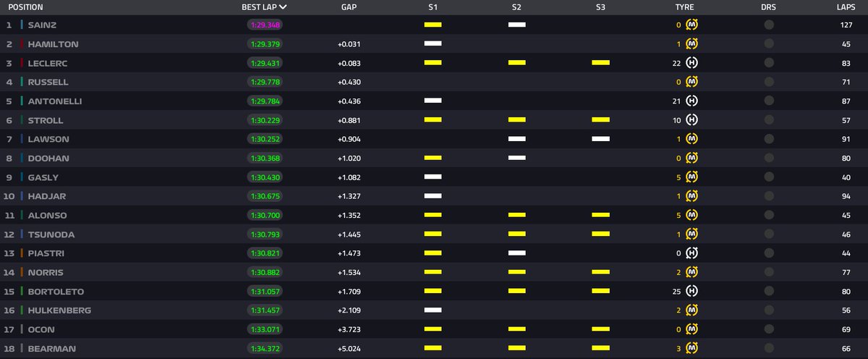The image size is (868, 359).
Task: Click the purple 1:29.348 best lap badge
Action: 264,25
